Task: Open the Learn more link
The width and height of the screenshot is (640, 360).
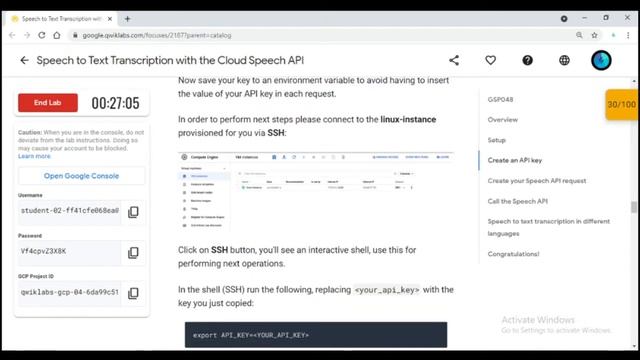Action: (x=34, y=156)
